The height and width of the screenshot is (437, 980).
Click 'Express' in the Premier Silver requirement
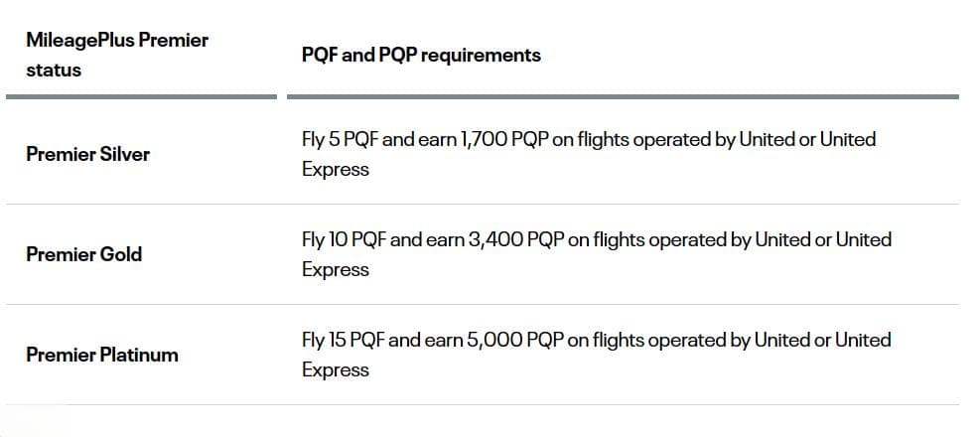tap(336, 170)
